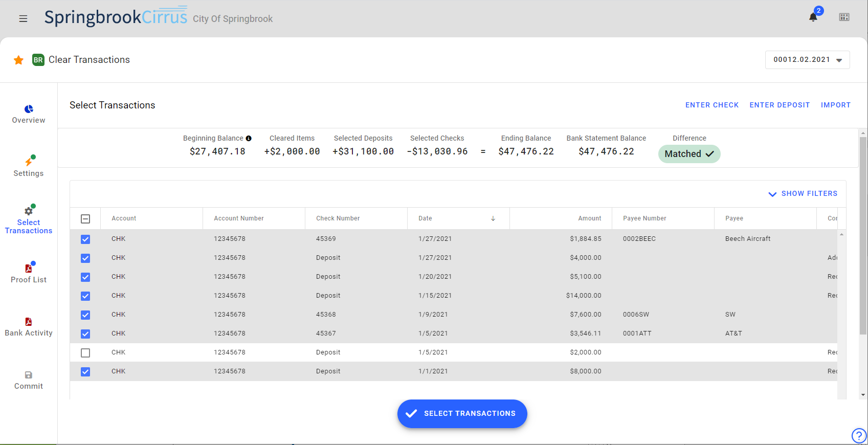Open the help question mark icon
This screenshot has height=445, width=868.
click(x=858, y=436)
